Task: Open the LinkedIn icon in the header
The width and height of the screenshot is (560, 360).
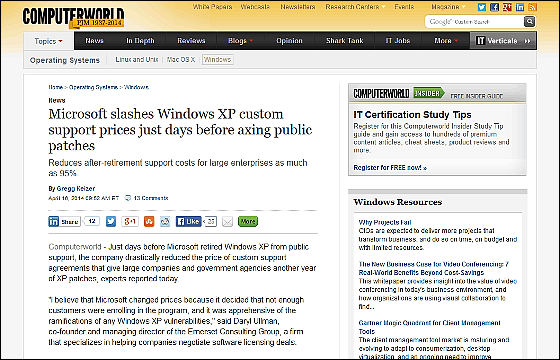Action: pos(520,7)
